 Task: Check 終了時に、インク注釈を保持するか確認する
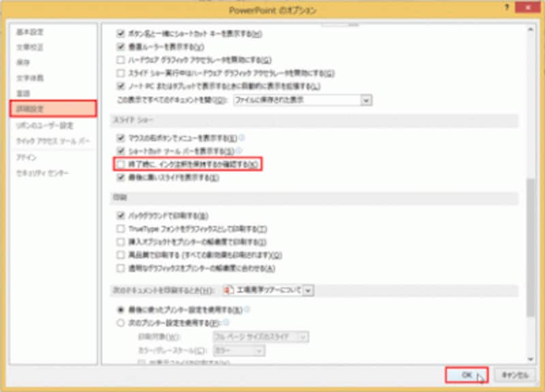click(x=121, y=164)
